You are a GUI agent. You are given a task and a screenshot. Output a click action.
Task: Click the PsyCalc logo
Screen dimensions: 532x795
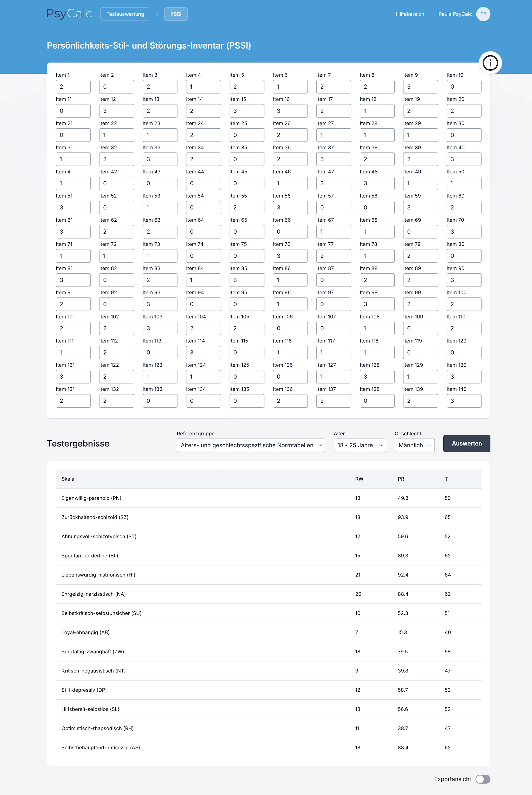pyautogui.click(x=69, y=14)
